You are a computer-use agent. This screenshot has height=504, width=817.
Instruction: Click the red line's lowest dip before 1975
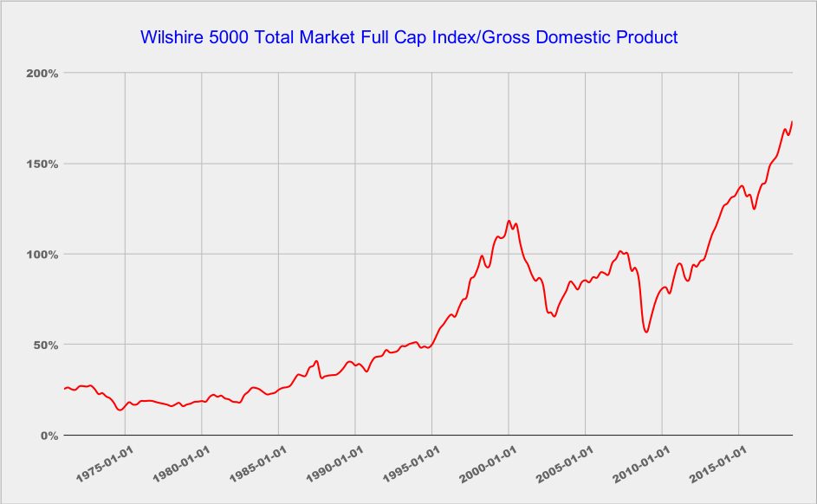click(120, 410)
